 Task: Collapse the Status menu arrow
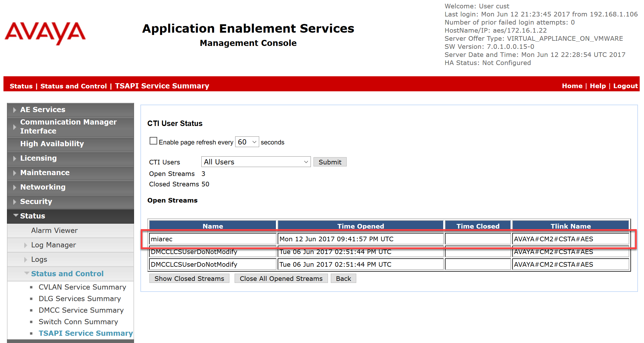[x=16, y=216]
